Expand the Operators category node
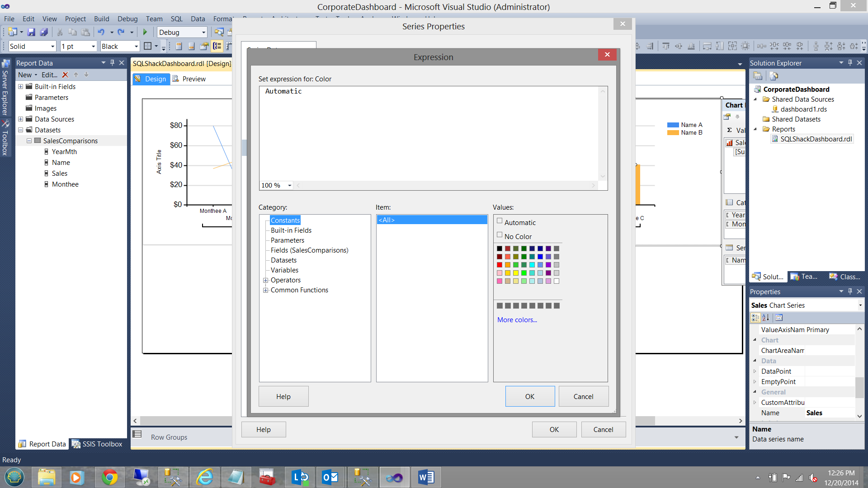This screenshot has height=488, width=868. 266,280
